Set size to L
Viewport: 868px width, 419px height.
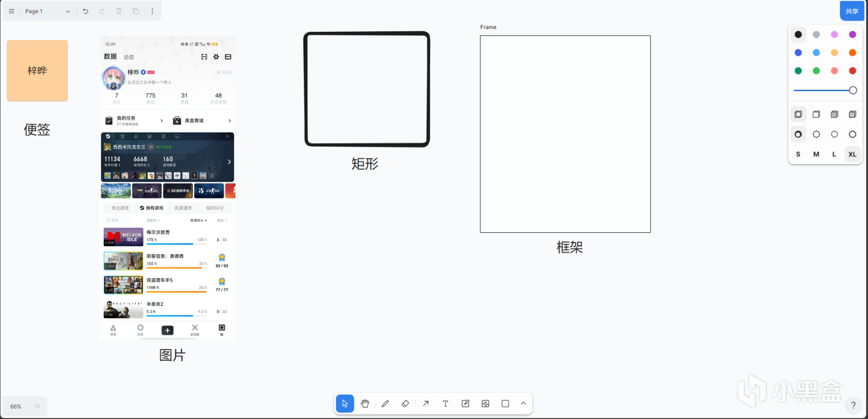click(x=834, y=155)
